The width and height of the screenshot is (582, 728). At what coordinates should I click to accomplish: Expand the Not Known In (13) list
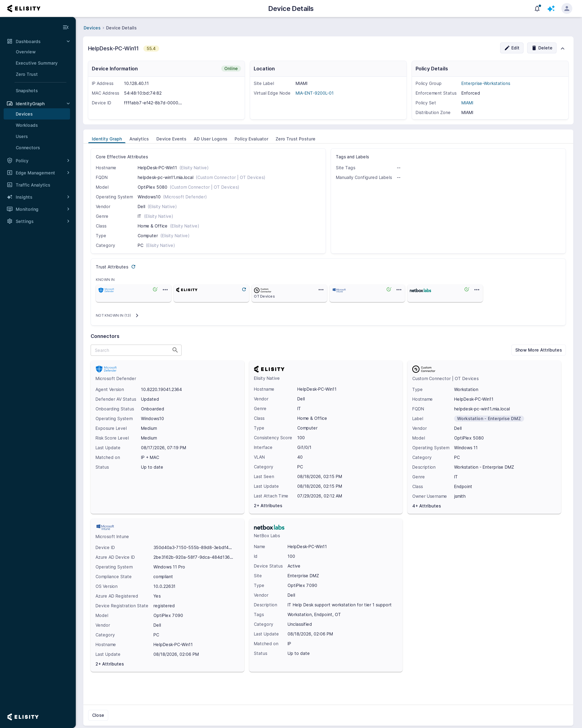pyautogui.click(x=137, y=315)
